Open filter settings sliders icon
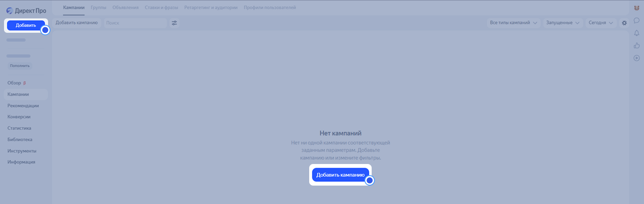 tap(174, 23)
